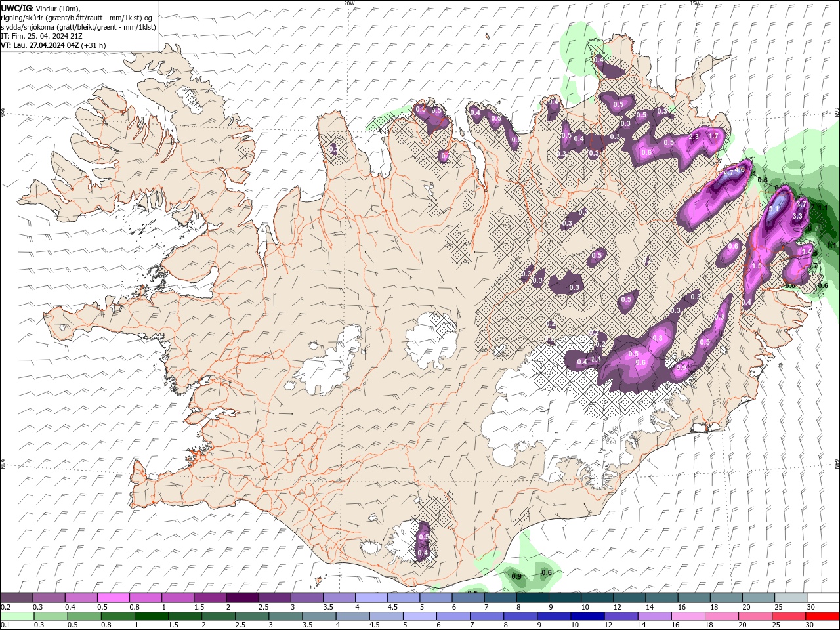The image size is (840, 630).
Task: Pick the 14 light purple rain swatch
Action: 654,616
